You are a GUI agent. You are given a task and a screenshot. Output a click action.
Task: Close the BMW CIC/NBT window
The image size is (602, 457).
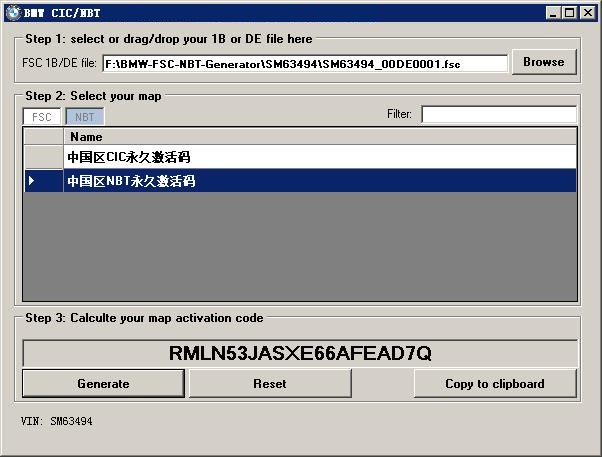pyautogui.click(x=588, y=13)
